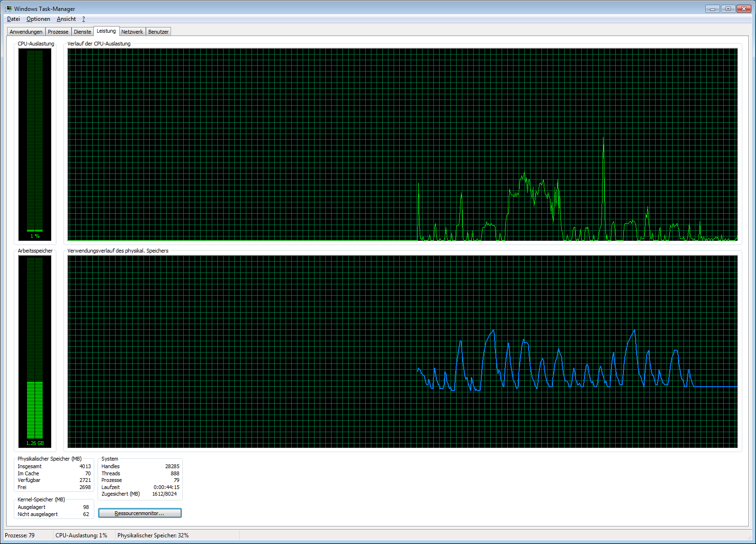Click Physikalischer Speicher 32% in status bar
The image size is (756, 544).
[x=153, y=535]
